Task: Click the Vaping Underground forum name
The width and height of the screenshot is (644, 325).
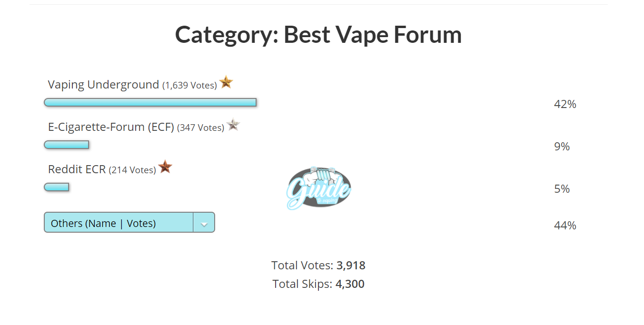Action: 103,85
